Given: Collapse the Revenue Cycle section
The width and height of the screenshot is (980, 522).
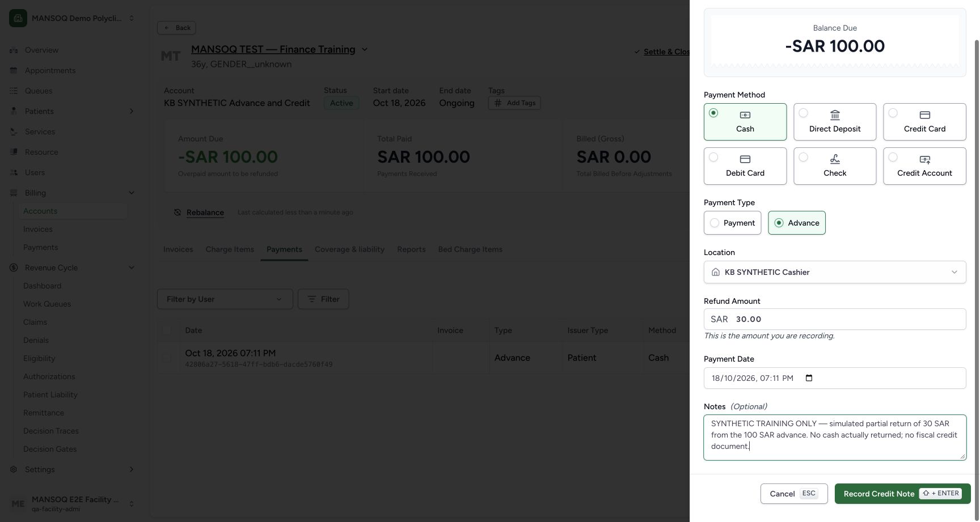Looking at the screenshot, I should coord(132,268).
